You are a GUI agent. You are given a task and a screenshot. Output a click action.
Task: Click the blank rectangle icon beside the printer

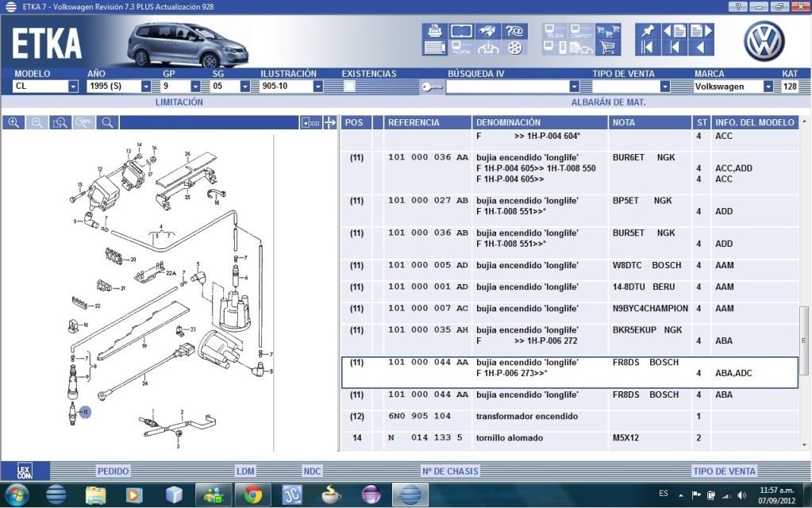(461, 31)
